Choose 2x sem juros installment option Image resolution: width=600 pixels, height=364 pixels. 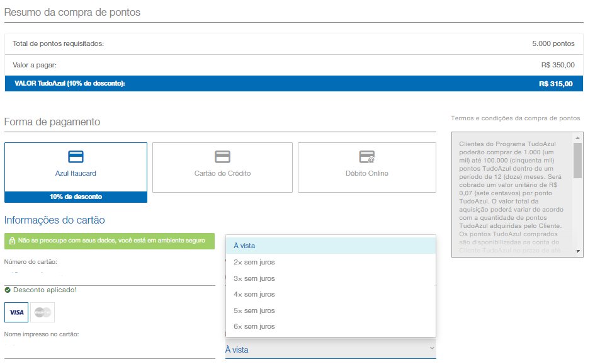click(x=331, y=262)
